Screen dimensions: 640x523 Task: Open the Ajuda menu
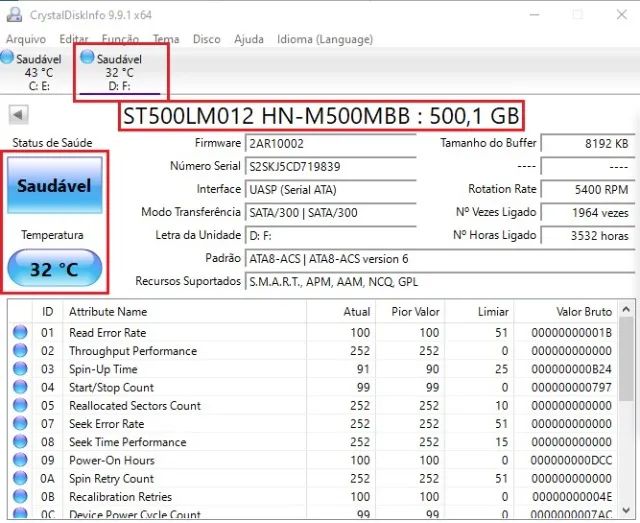point(249,39)
